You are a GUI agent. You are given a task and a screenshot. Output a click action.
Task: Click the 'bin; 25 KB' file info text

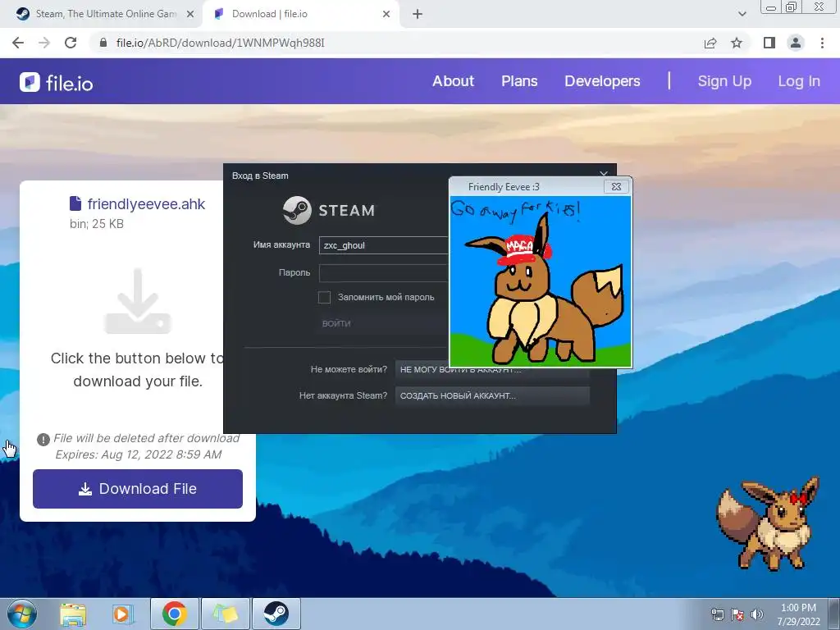(x=97, y=224)
